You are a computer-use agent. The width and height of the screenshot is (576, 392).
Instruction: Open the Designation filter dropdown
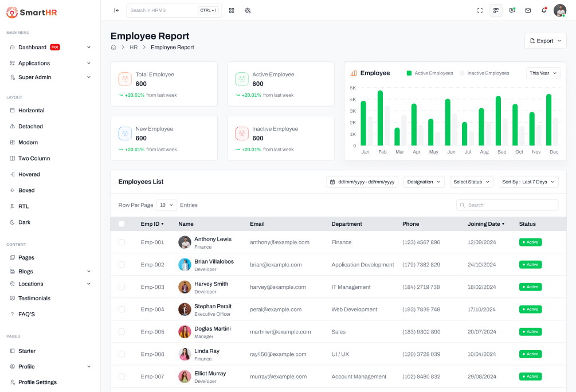(424, 182)
